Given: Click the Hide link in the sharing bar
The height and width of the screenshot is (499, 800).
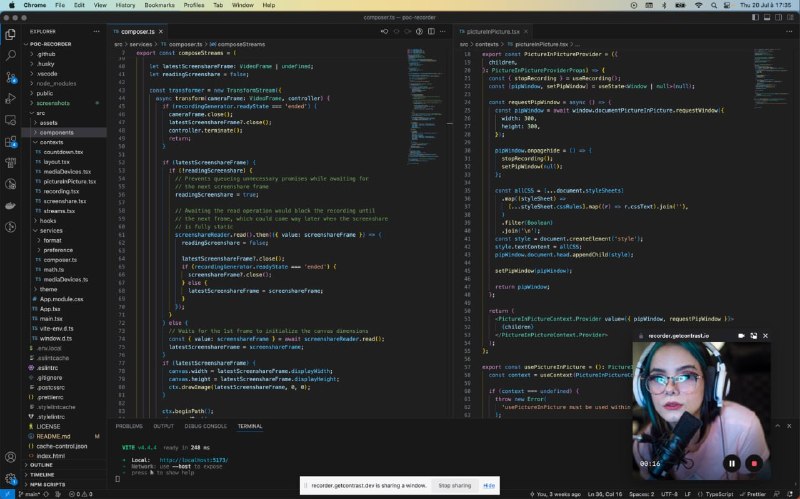Looking at the screenshot, I should [x=489, y=486].
